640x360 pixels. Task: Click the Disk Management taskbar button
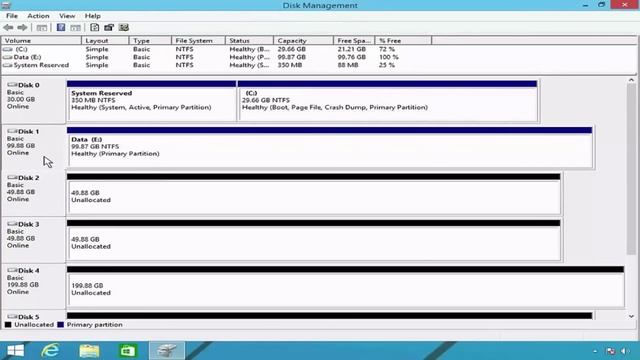(167, 351)
